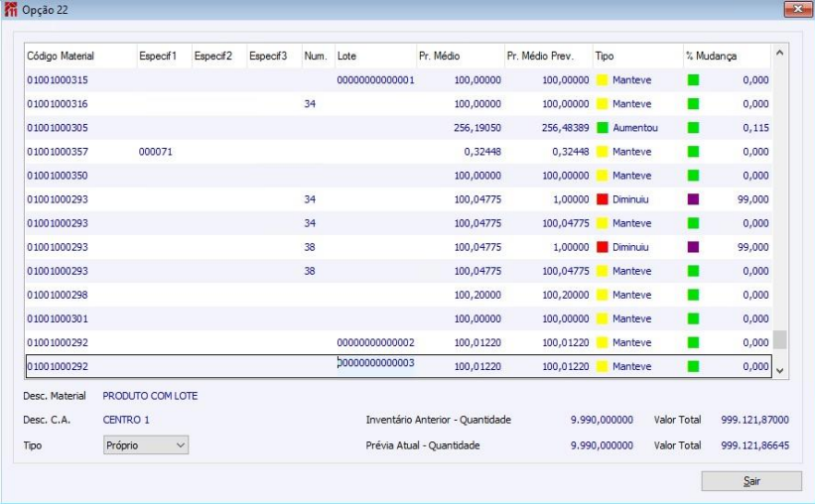
Task: Click the yellow Manteve swatch in row 01001000315
Action: coord(603,80)
